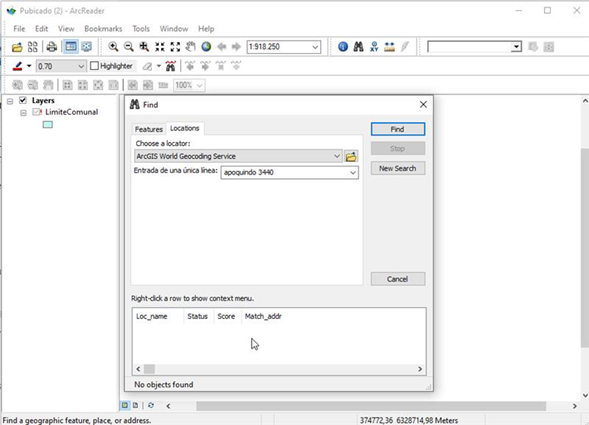Click the Print icon in the toolbar
Screen dimensions: 589x425
click(51, 47)
